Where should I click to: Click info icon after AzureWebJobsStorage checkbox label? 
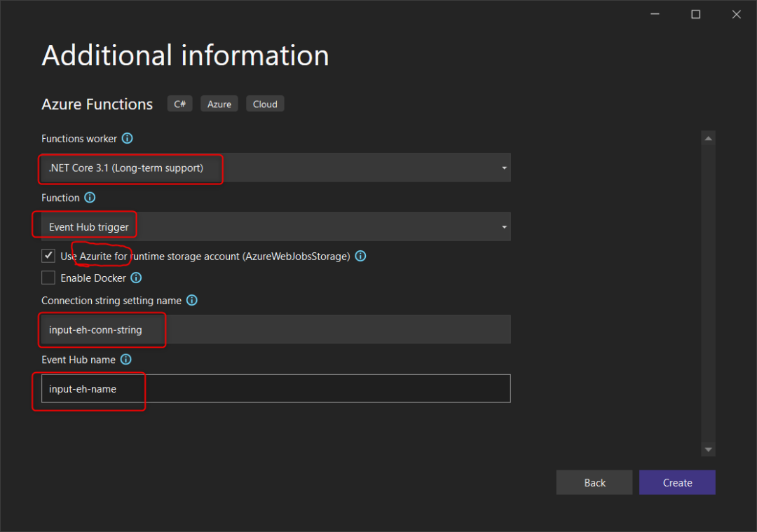click(360, 257)
